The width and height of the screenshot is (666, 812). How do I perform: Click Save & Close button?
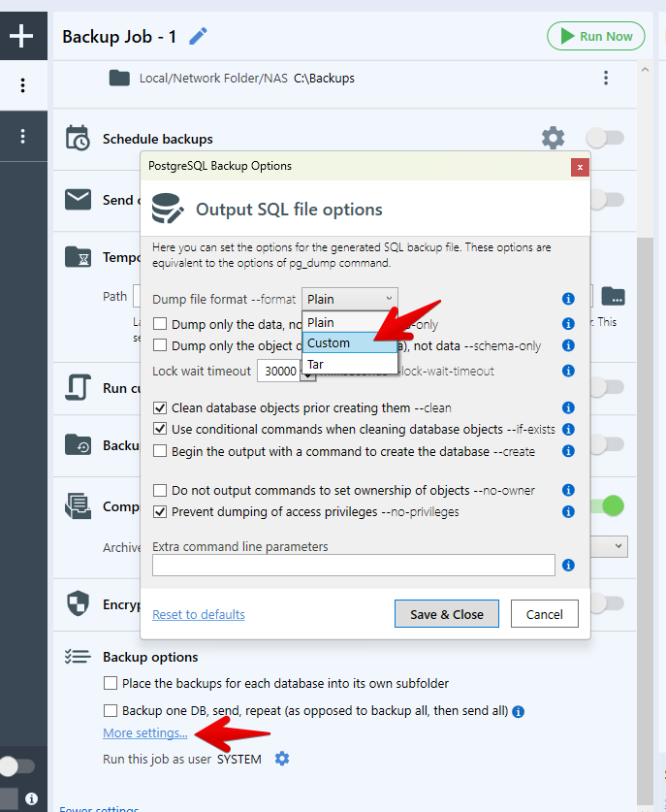446,614
